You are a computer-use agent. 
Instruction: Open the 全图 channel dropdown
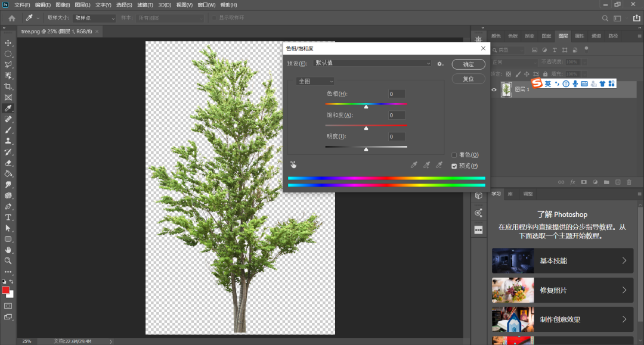(x=315, y=81)
